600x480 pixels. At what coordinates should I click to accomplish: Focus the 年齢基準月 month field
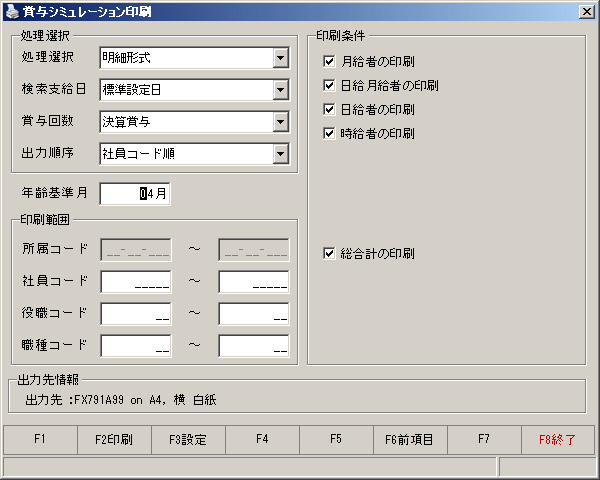pos(135,194)
